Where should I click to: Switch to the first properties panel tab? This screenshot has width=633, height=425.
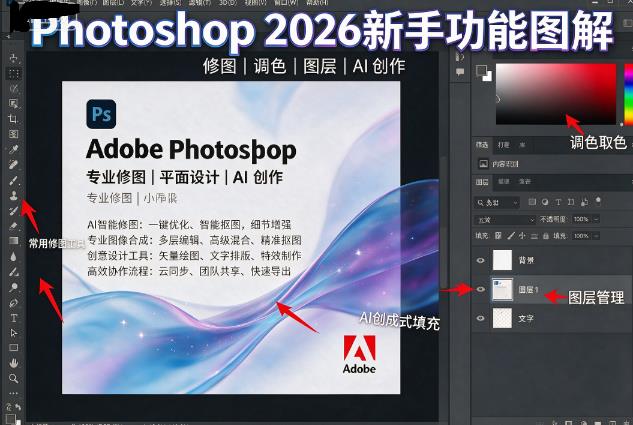click(x=482, y=144)
